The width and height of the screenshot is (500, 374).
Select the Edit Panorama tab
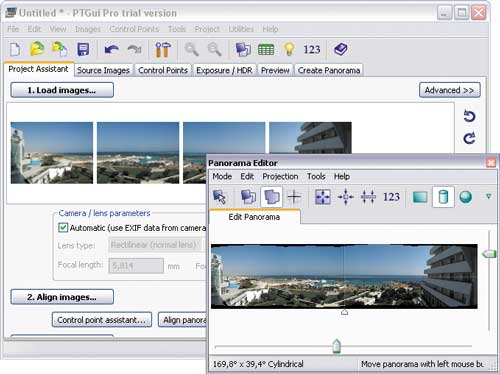click(254, 217)
